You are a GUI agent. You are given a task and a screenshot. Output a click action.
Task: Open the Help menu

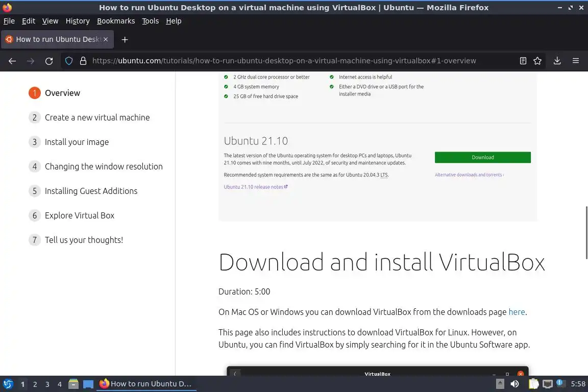pos(174,21)
